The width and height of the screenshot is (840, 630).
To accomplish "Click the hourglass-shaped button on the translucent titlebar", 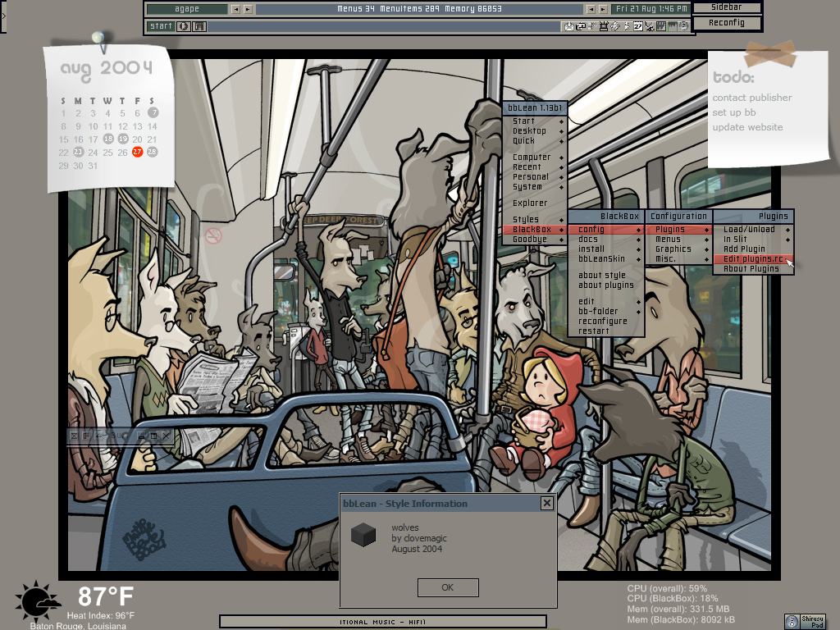I will 75,436.
